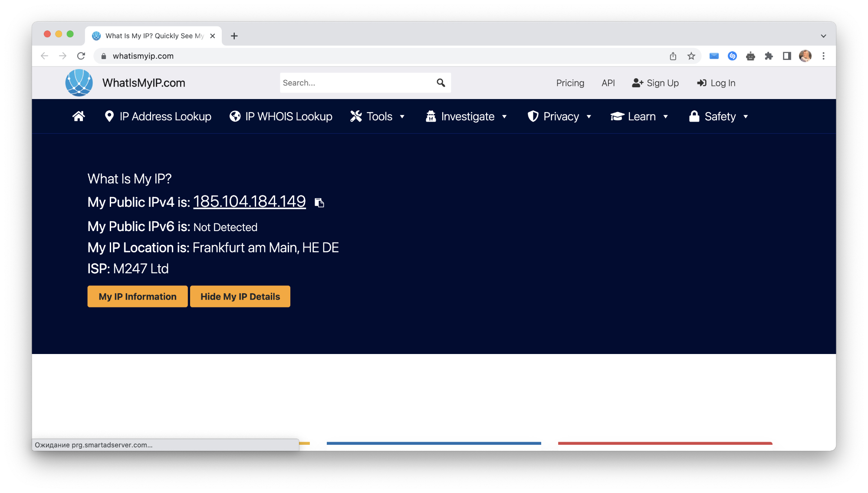Open IP WHOIS Lookup page
This screenshot has height=493, width=868.
281,116
